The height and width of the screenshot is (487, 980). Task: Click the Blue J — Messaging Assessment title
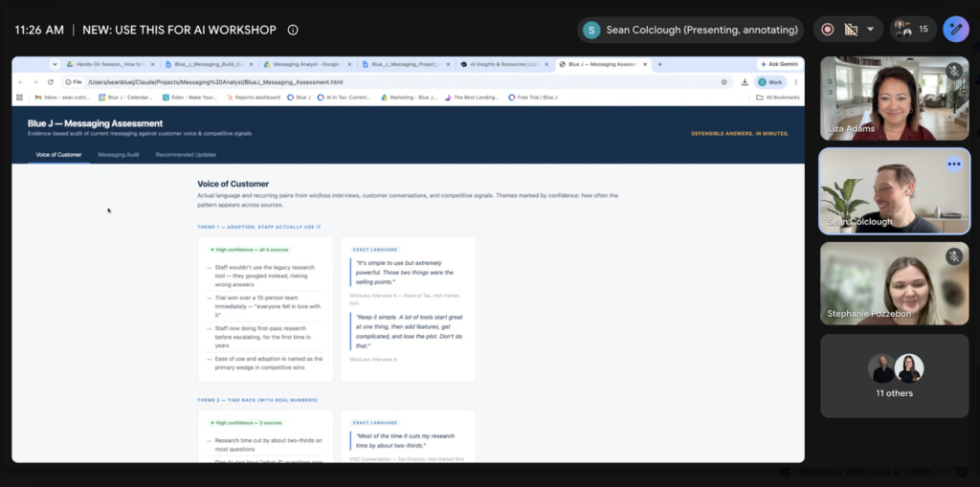pyautogui.click(x=95, y=123)
